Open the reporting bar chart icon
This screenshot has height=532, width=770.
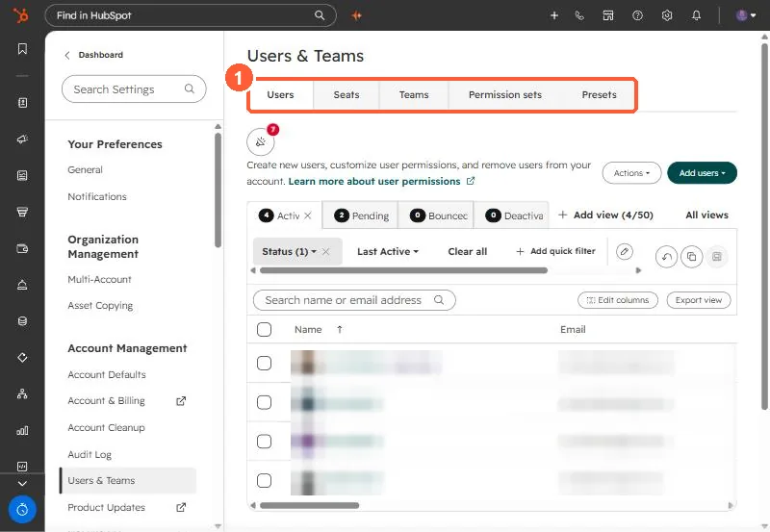point(22,430)
